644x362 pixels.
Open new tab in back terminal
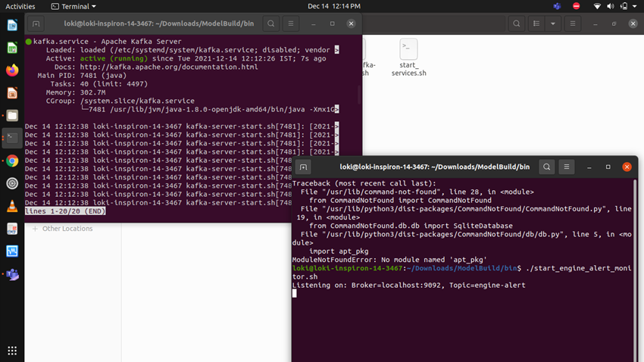click(36, 23)
